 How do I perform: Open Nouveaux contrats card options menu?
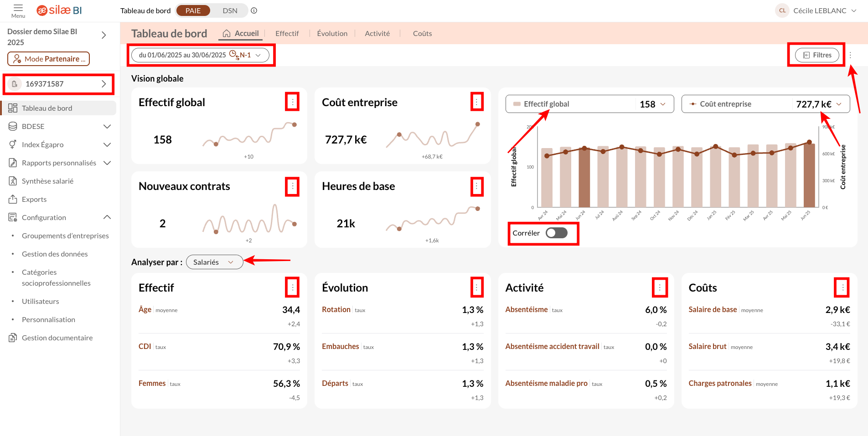point(292,186)
